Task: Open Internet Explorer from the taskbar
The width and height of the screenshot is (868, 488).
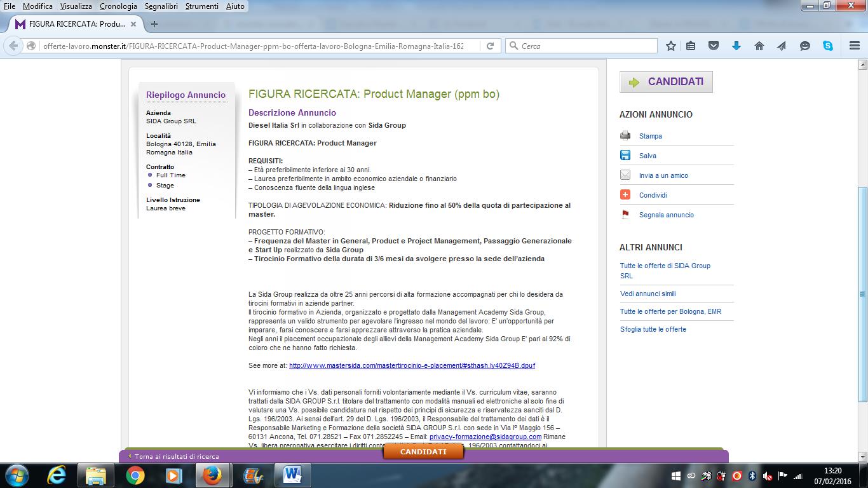Action: tap(57, 475)
